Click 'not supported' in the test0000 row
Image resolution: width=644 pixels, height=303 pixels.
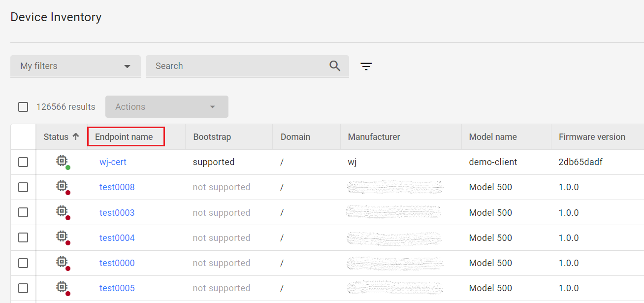[222, 263]
